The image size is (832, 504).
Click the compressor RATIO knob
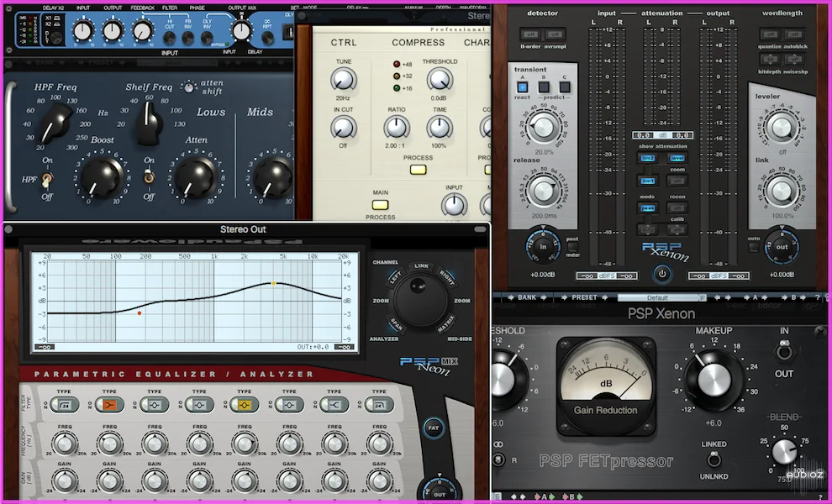point(397,128)
